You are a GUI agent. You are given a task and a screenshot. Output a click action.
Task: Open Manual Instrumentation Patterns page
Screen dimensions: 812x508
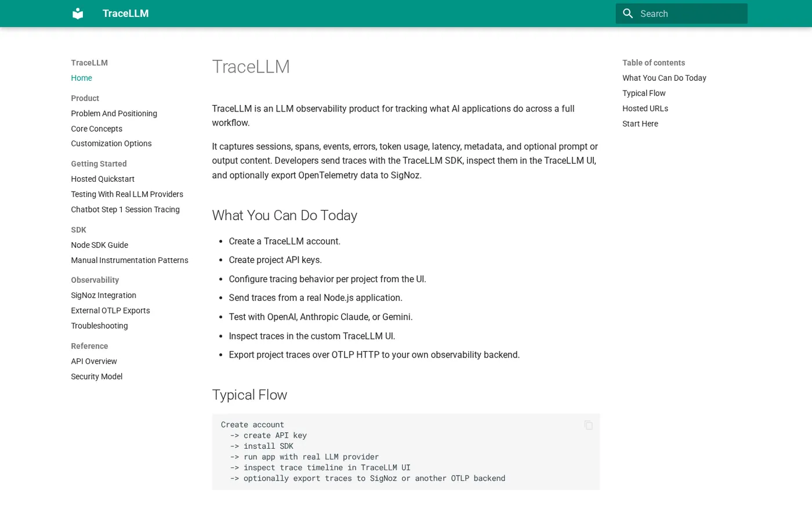129,260
